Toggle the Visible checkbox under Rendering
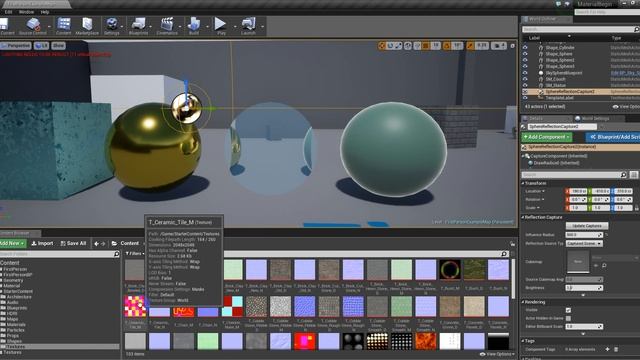The width and height of the screenshot is (640, 360). pyautogui.click(x=568, y=310)
